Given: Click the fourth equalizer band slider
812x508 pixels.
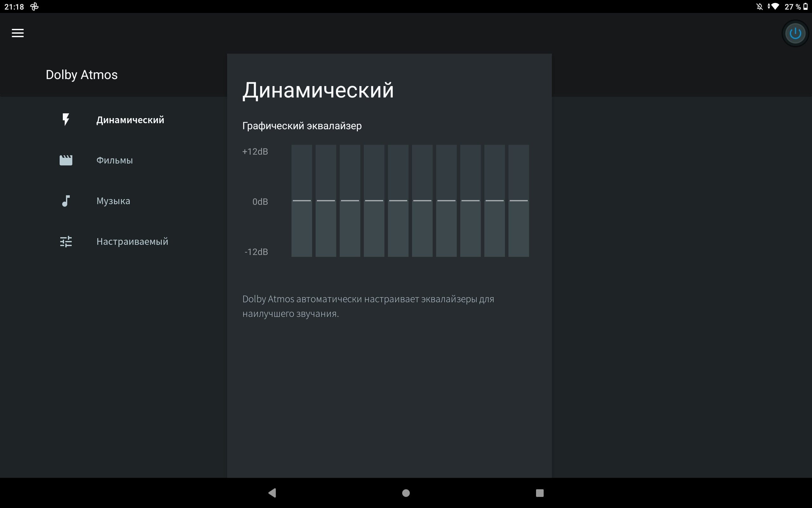Looking at the screenshot, I should click(x=374, y=201).
